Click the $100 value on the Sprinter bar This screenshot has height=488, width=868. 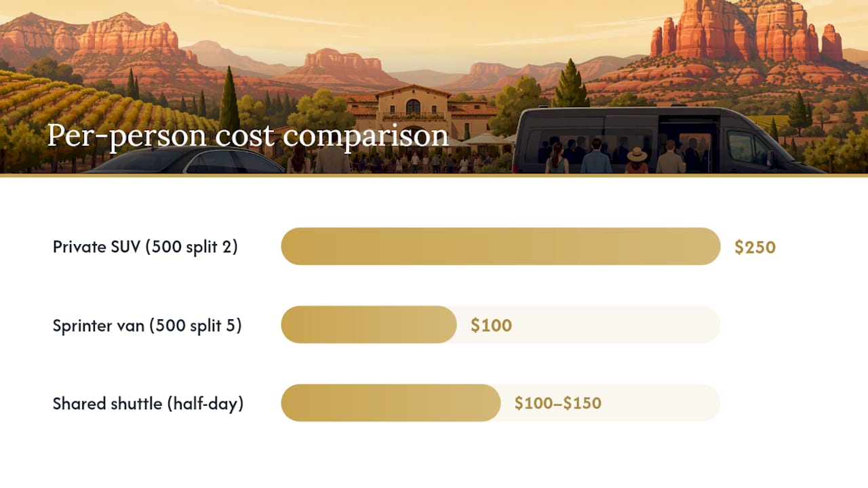491,325
